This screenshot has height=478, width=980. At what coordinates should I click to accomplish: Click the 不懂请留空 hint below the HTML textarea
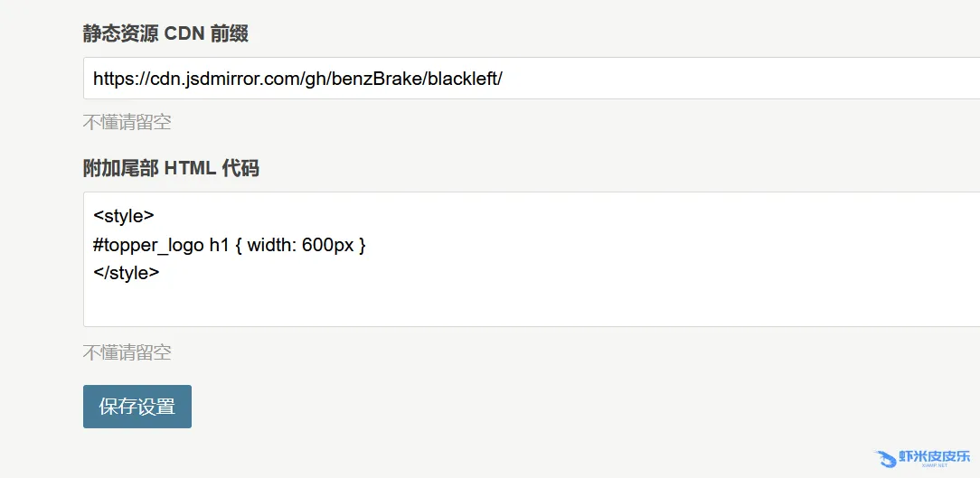coord(127,352)
